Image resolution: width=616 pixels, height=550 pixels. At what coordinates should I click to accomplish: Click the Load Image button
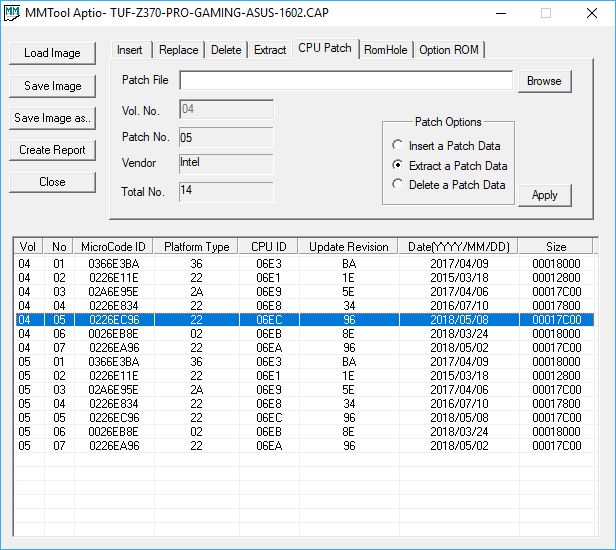[52, 53]
